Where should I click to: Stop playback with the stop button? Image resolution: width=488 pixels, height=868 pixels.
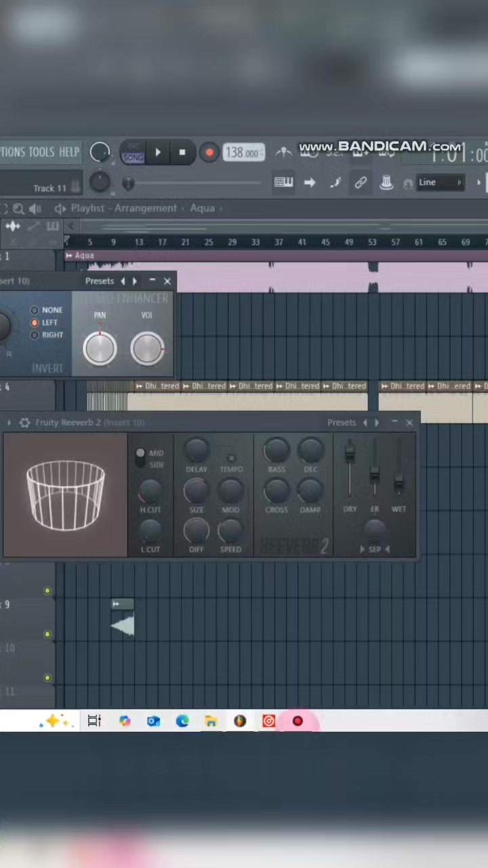[182, 153]
